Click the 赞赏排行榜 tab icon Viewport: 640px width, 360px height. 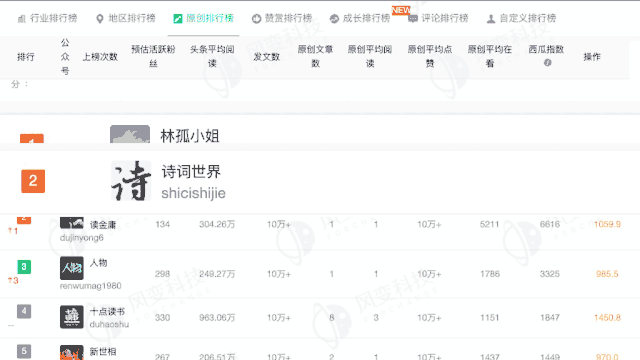[x=256, y=18]
